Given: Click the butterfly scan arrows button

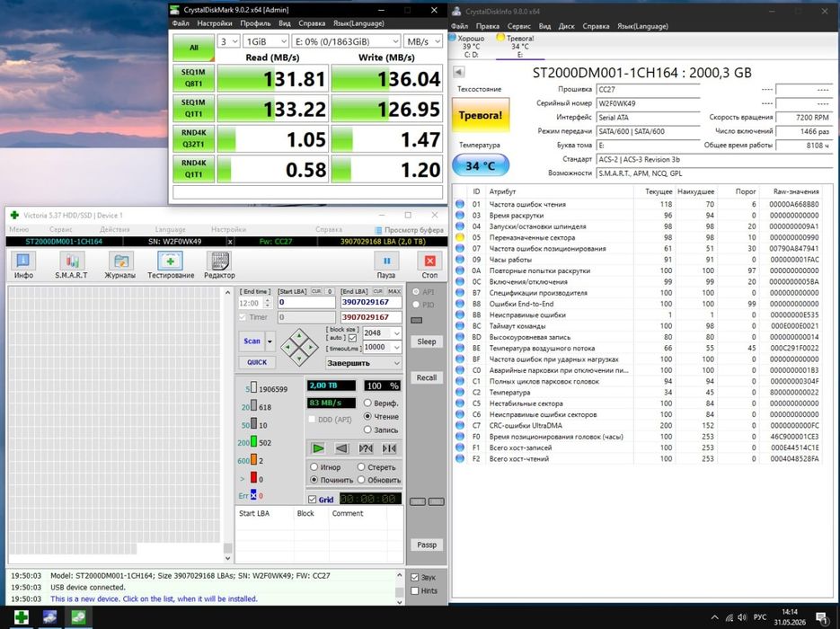Looking at the screenshot, I should (x=389, y=448).
